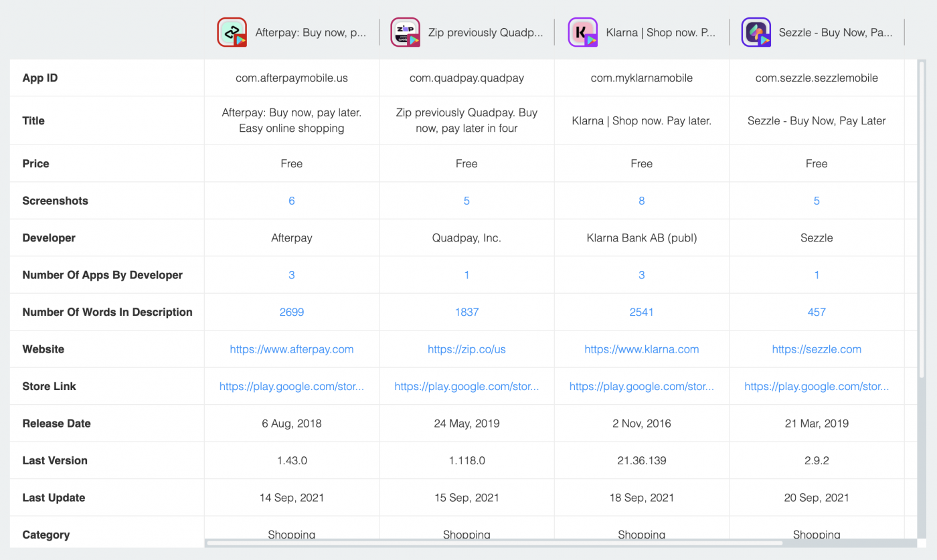937x560 pixels.
Task: Click the 'Klarna | Shop now' column header
Action: [x=659, y=31]
